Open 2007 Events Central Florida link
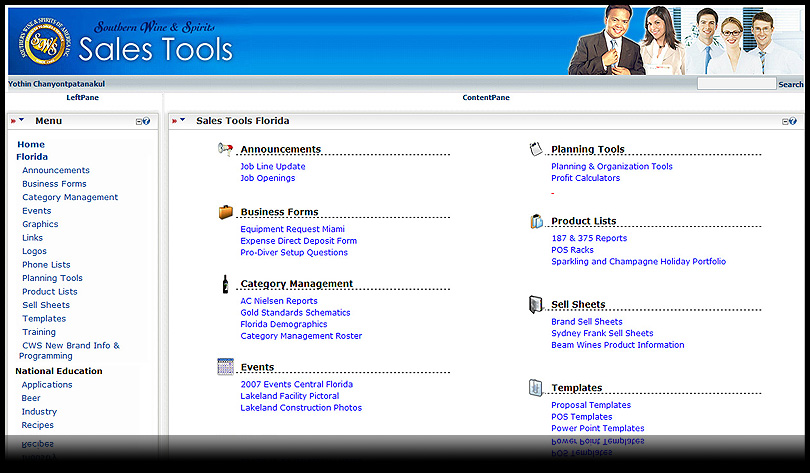Viewport: 810px width, 473px height. coord(297,384)
